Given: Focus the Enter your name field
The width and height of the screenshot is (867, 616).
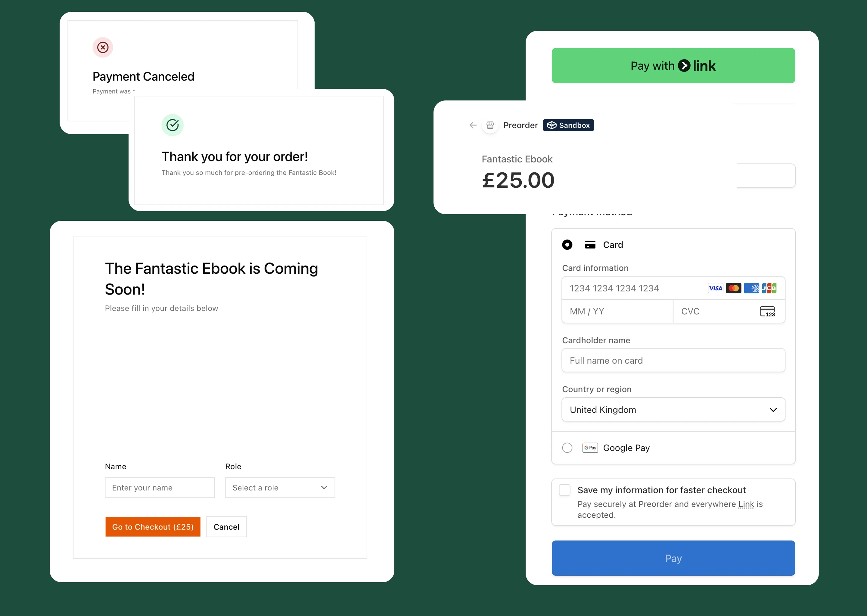Looking at the screenshot, I should [x=160, y=488].
